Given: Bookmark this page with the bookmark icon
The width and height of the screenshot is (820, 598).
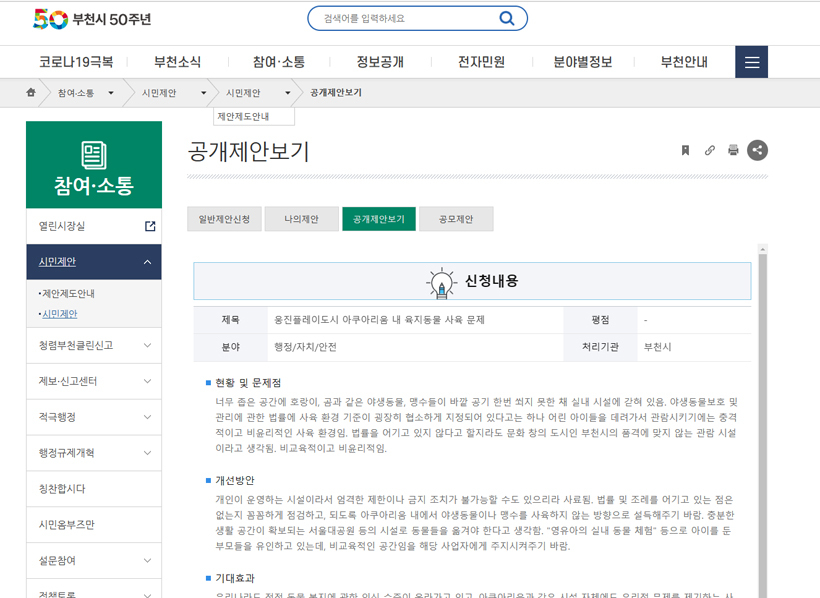Looking at the screenshot, I should (685, 151).
